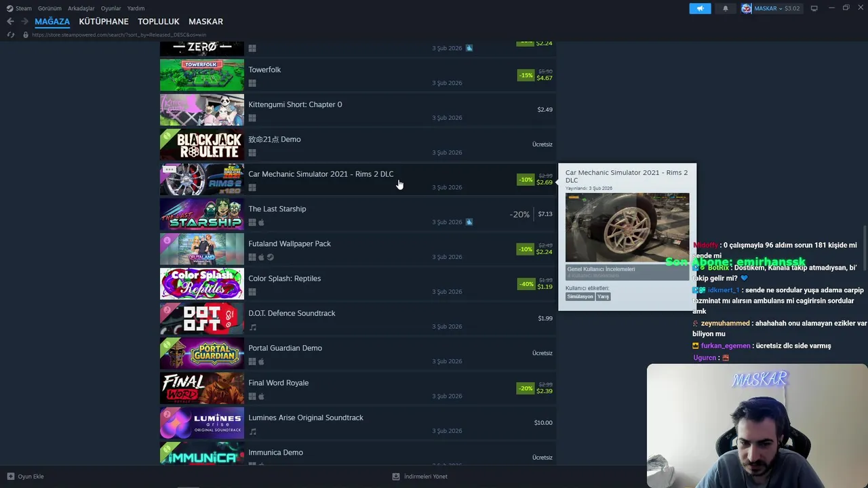Open The Last Starship title
This screenshot has height=488, width=868.
[x=277, y=209]
